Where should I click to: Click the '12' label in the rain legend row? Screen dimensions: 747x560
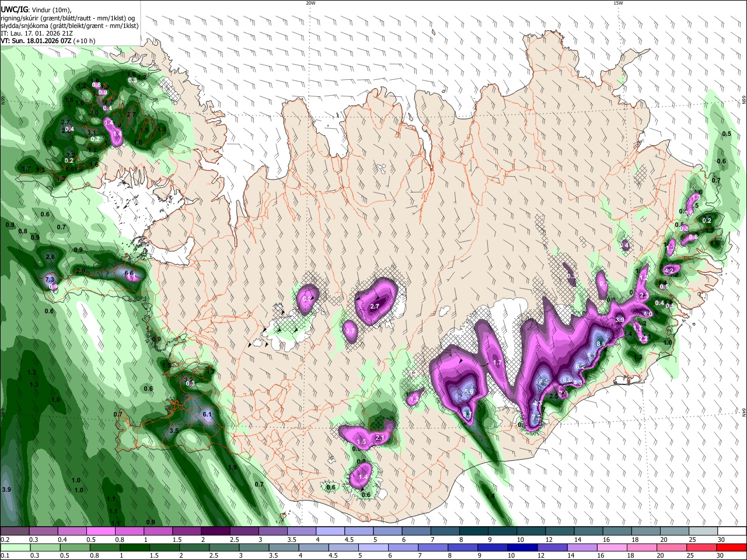coord(541,556)
